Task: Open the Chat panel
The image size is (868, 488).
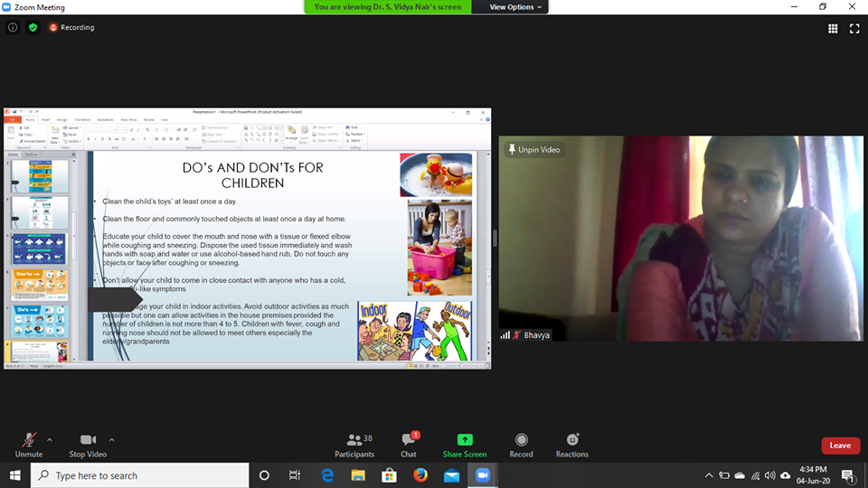Action: [409, 444]
